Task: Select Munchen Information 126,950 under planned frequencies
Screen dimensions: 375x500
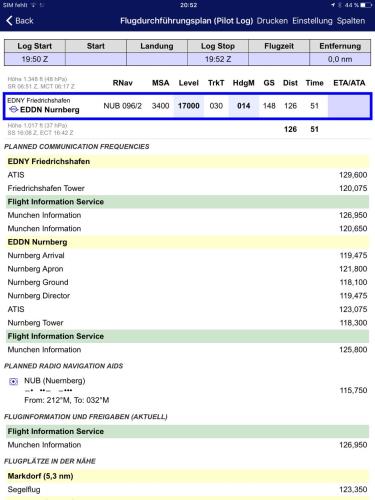Action: [x=187, y=215]
